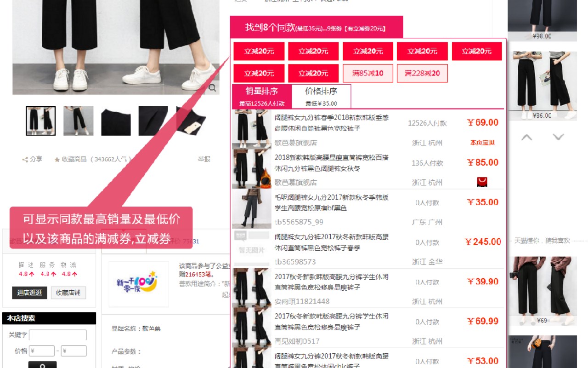Select the fourth gallery thumbnail of fabric detail
Image resolution: width=588 pixels, height=368 pixels.
click(x=153, y=121)
